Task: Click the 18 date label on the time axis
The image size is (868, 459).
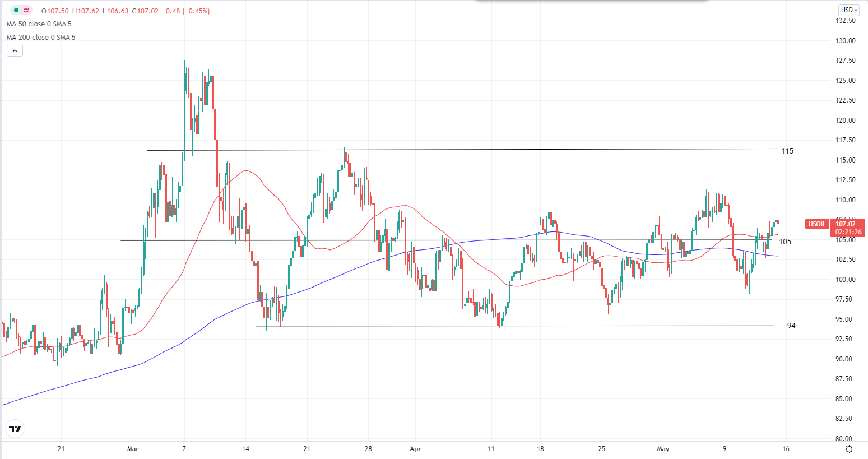Action: pyautogui.click(x=540, y=449)
